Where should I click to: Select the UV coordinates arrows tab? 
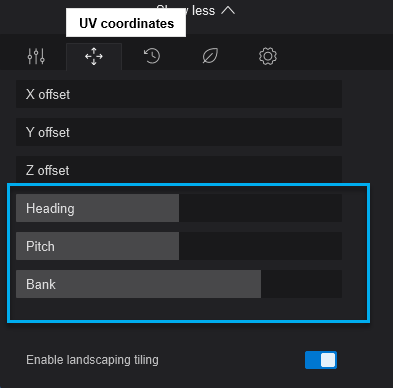[x=94, y=56]
